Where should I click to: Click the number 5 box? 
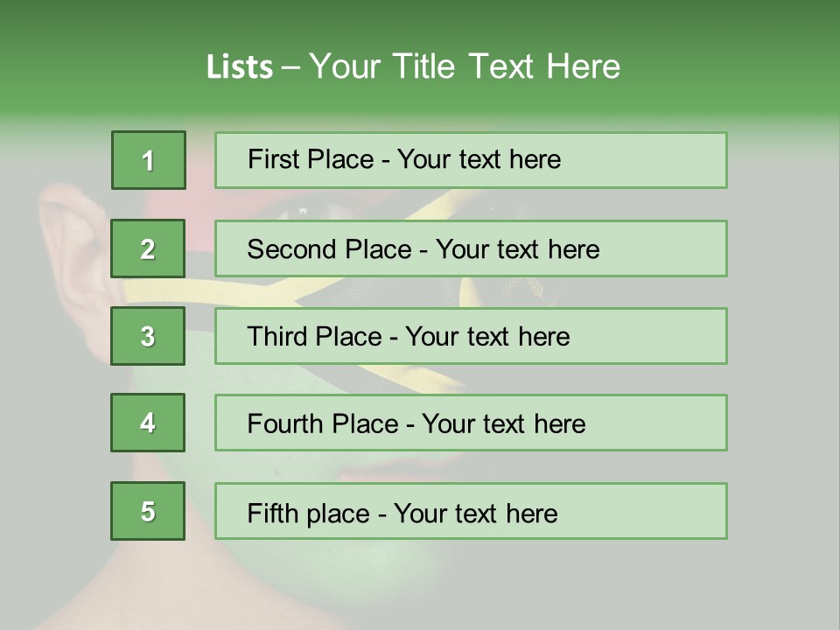point(148,511)
